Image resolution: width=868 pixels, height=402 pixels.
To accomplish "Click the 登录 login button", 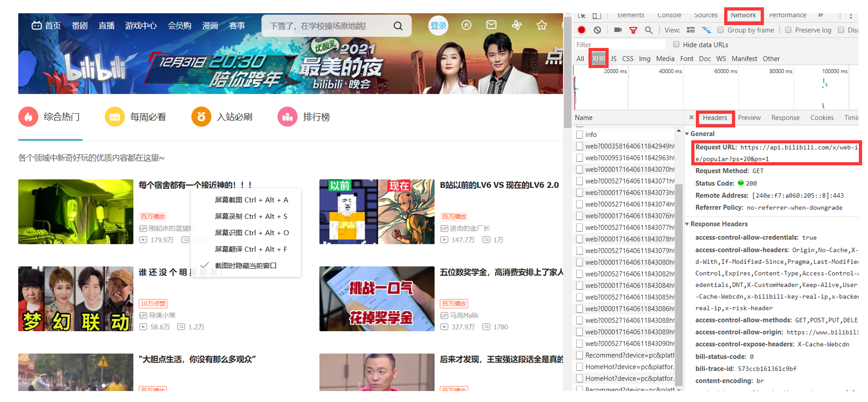I will pyautogui.click(x=438, y=26).
